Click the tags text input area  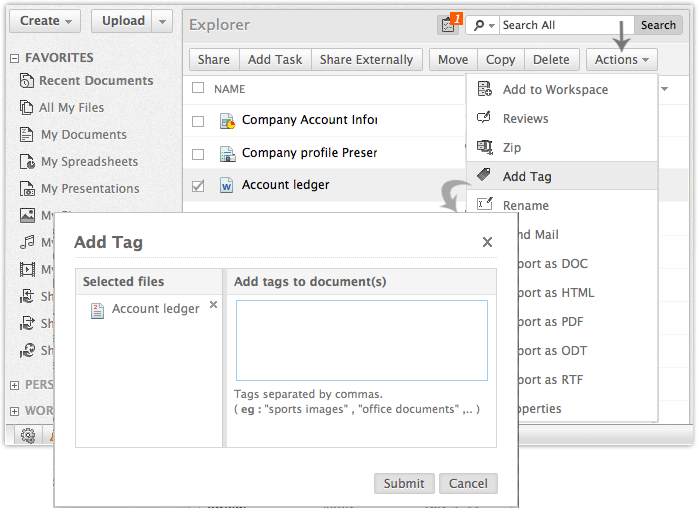pos(361,340)
